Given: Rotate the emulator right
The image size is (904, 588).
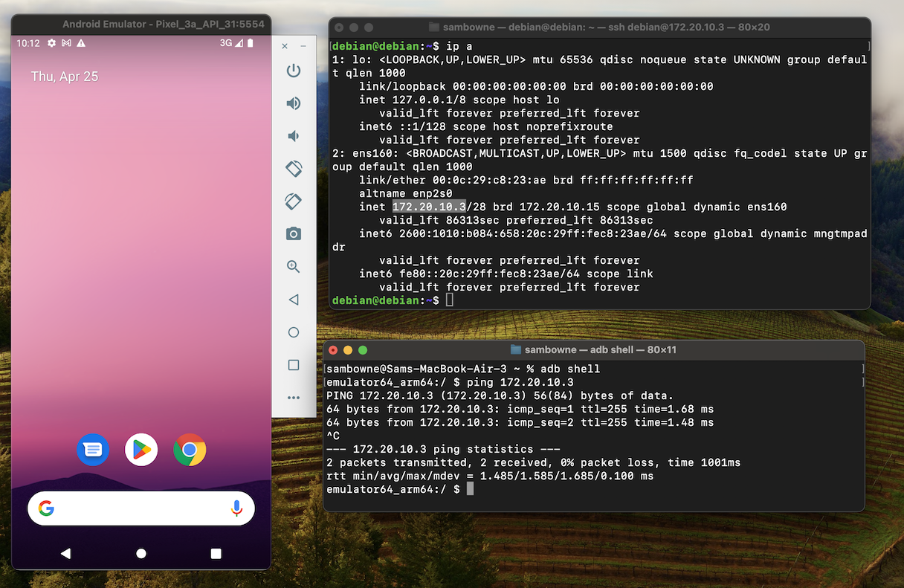Looking at the screenshot, I should point(294,201).
